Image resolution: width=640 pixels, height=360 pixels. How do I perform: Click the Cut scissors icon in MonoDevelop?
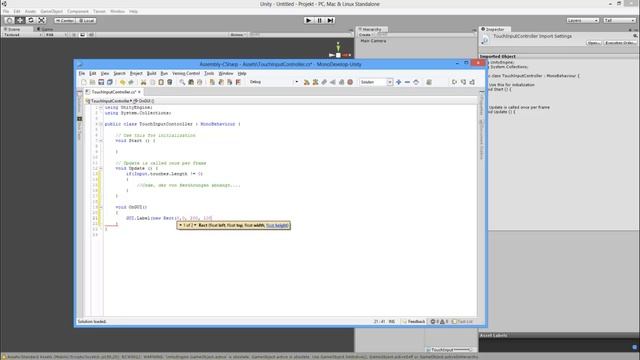click(143, 82)
